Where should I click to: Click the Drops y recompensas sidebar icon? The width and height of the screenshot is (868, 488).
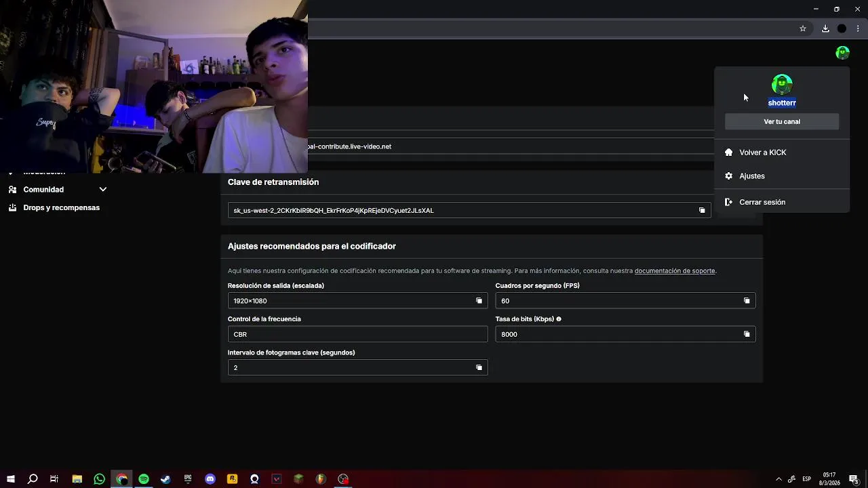[12, 207]
